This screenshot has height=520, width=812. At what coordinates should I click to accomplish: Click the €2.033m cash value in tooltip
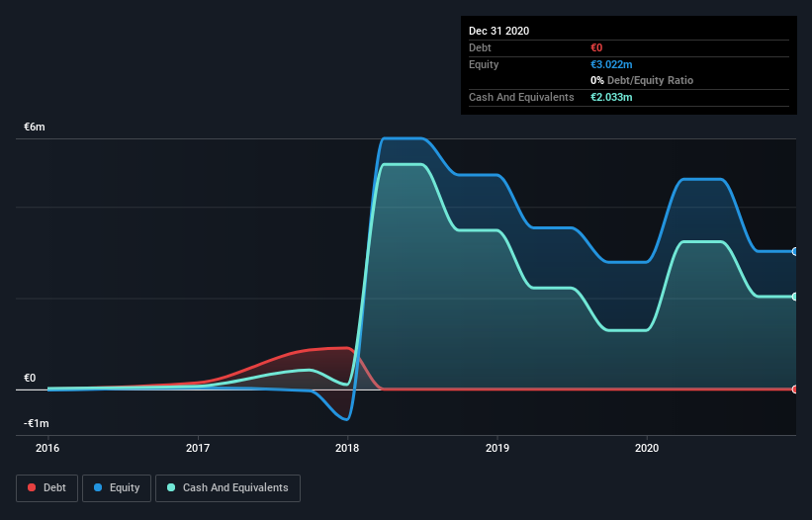(611, 97)
